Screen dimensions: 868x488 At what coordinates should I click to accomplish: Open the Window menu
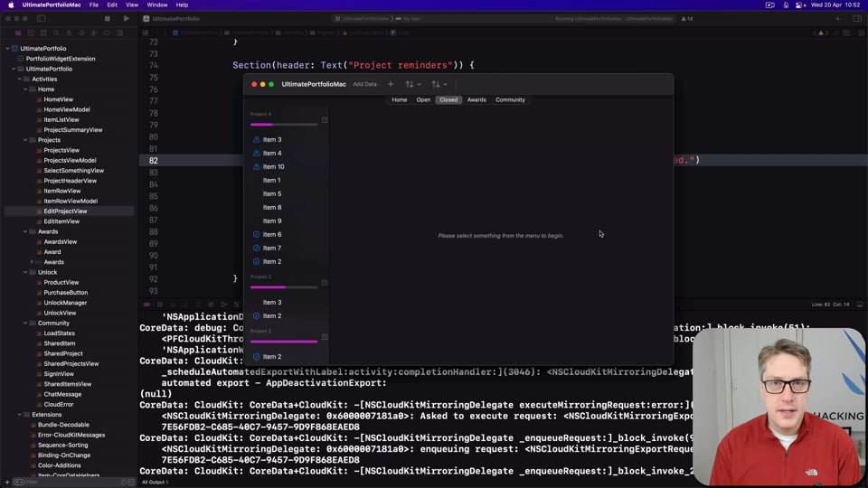pos(157,5)
